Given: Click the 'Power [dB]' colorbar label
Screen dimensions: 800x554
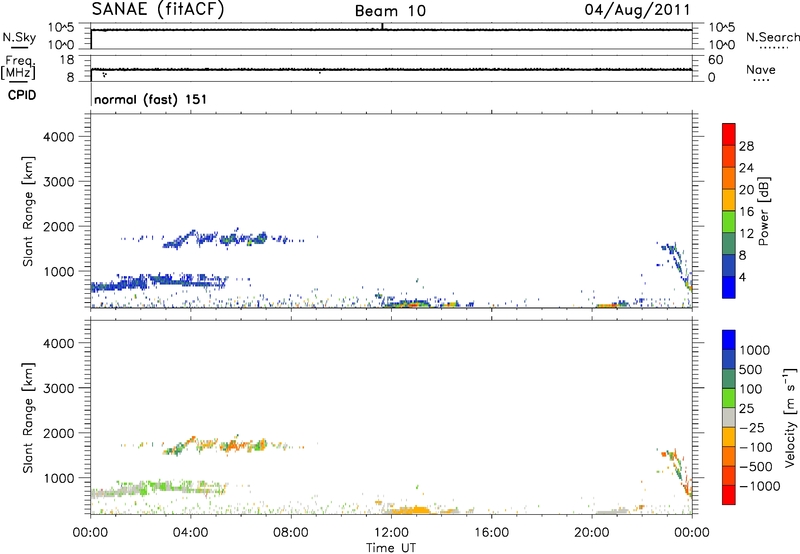Looking at the screenshot, I should [x=763, y=211].
